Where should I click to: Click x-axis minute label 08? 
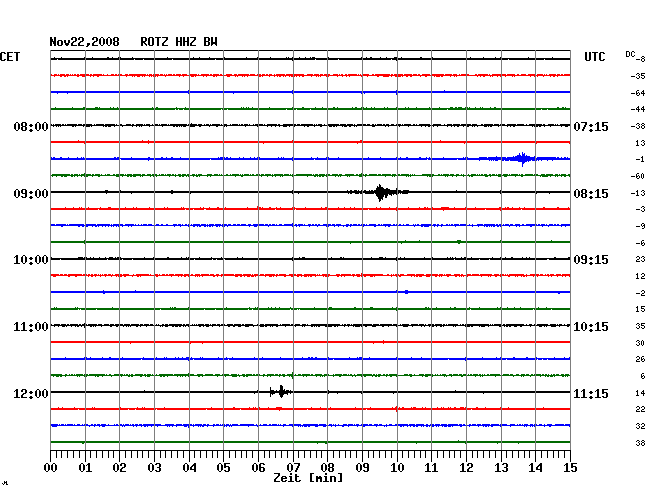coord(327,468)
